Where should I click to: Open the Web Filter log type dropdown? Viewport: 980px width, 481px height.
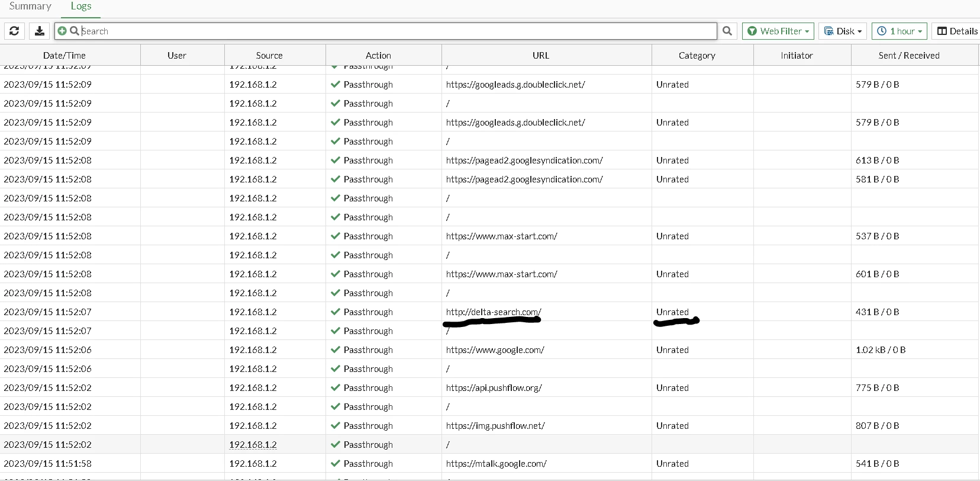tap(778, 31)
